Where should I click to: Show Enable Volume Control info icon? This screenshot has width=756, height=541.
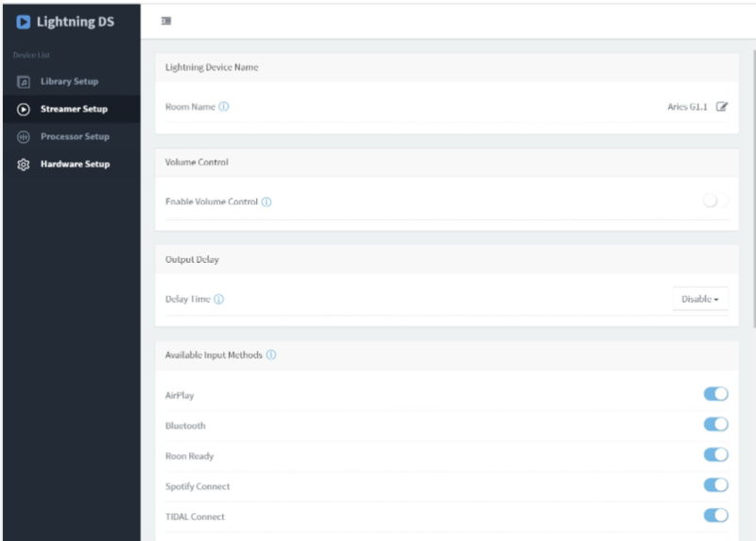pyautogui.click(x=266, y=201)
